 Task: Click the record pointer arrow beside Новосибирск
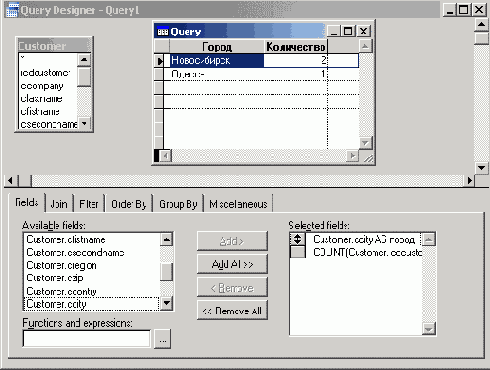coord(160,61)
